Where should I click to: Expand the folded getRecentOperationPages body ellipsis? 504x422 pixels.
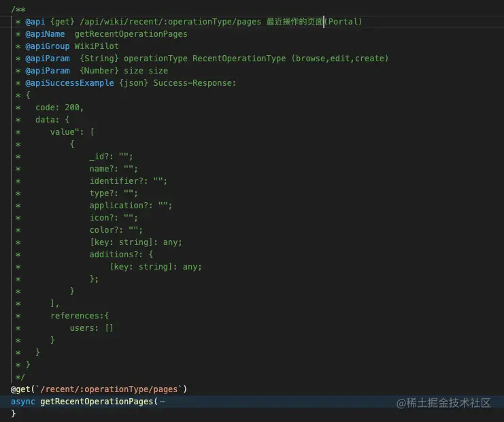[x=162, y=402]
